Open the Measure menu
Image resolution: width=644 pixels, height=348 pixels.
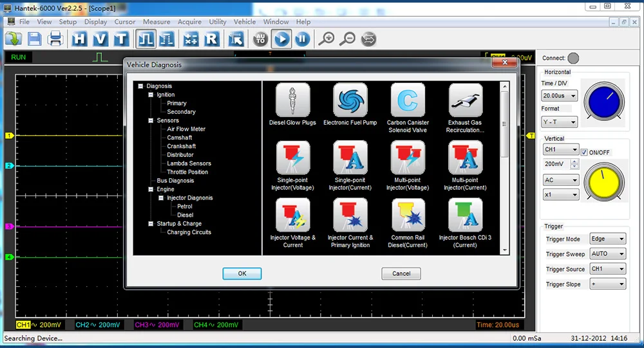pos(156,22)
